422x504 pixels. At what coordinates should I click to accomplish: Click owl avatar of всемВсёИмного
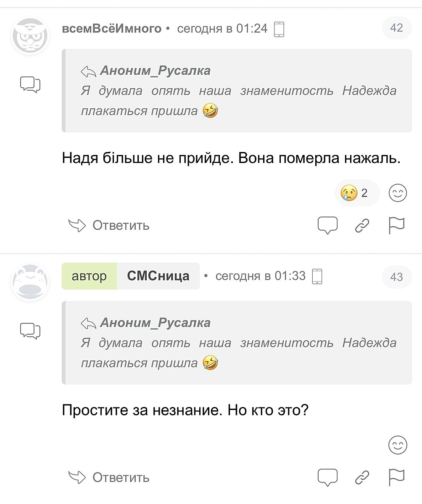coord(30,36)
